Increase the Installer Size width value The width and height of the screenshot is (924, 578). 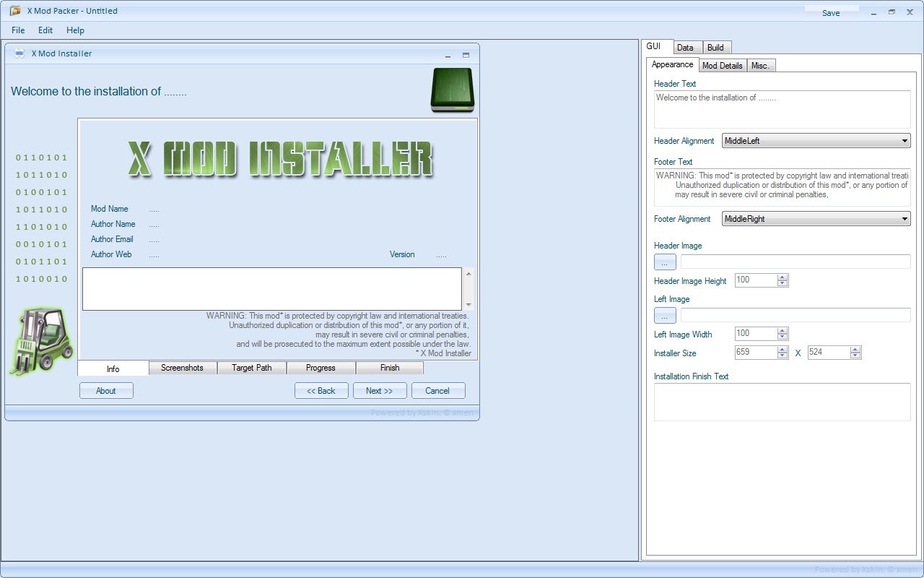[783, 350]
